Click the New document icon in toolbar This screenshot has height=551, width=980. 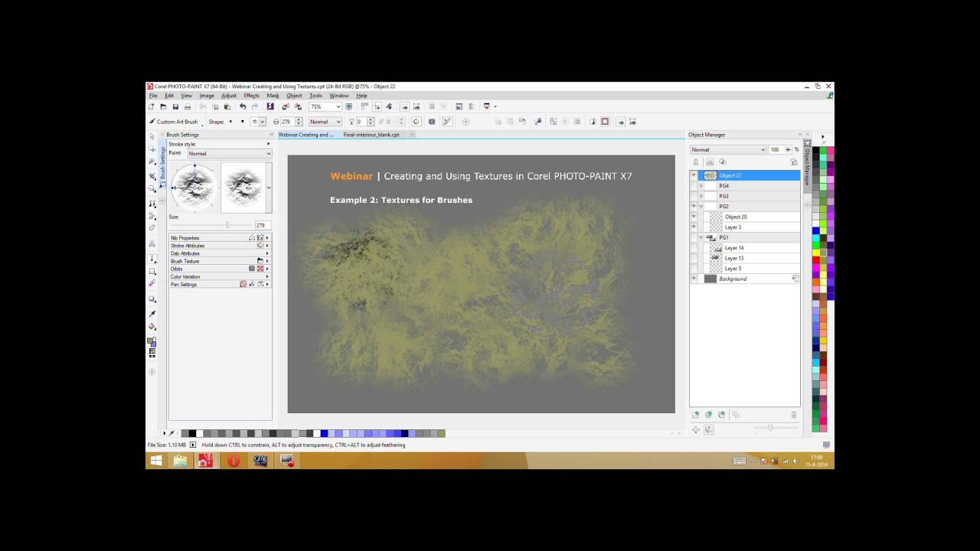pyautogui.click(x=152, y=107)
